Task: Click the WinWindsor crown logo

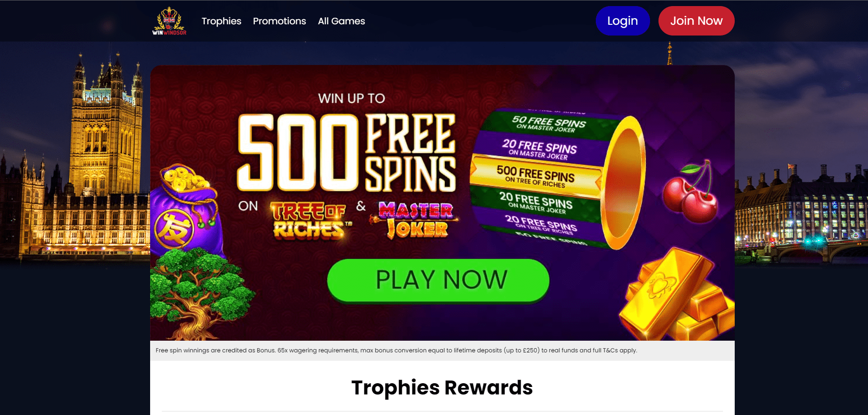Action: click(x=169, y=21)
